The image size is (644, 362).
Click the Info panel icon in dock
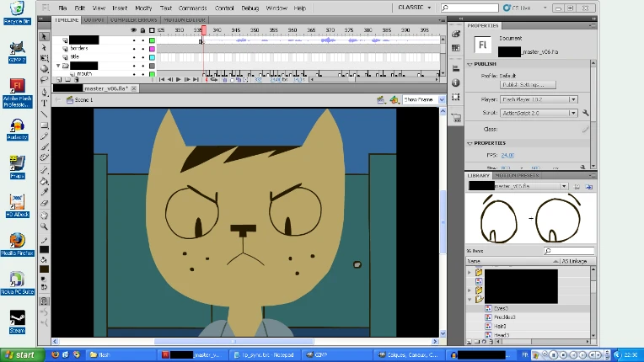(x=455, y=83)
